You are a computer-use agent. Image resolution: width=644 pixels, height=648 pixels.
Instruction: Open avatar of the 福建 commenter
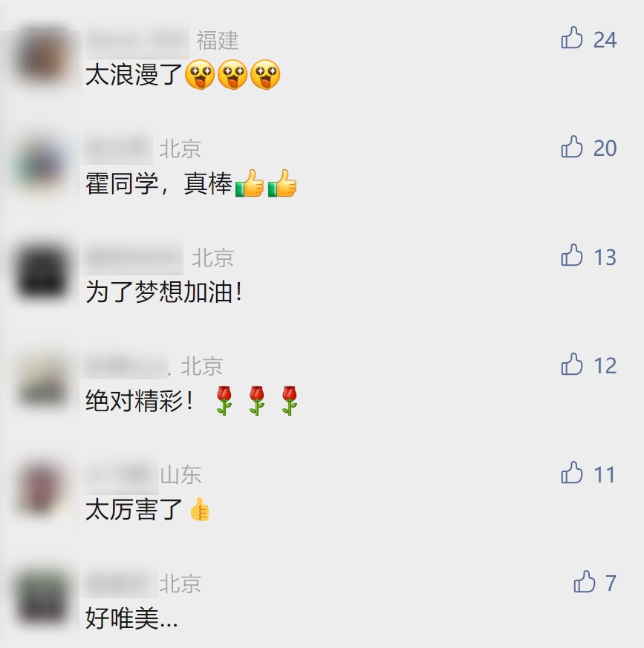pyautogui.click(x=43, y=56)
